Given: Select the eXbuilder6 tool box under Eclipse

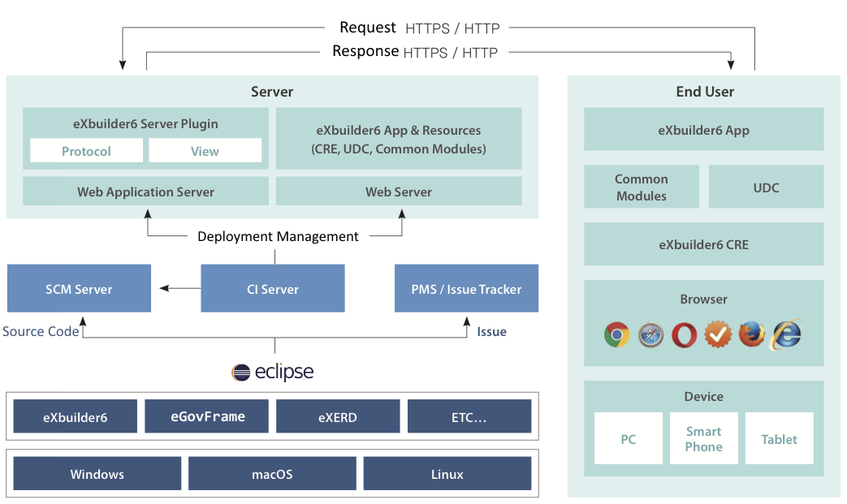Looking at the screenshot, I should [75, 417].
